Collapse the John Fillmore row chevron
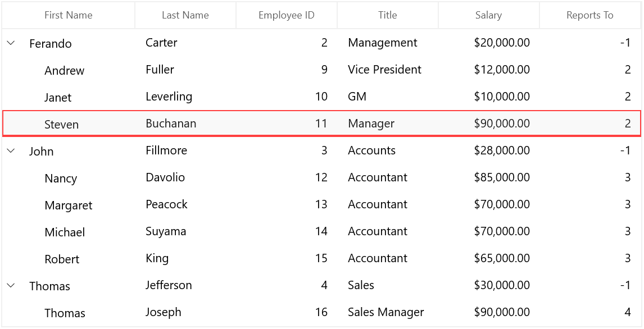The height and width of the screenshot is (329, 644). [11, 150]
